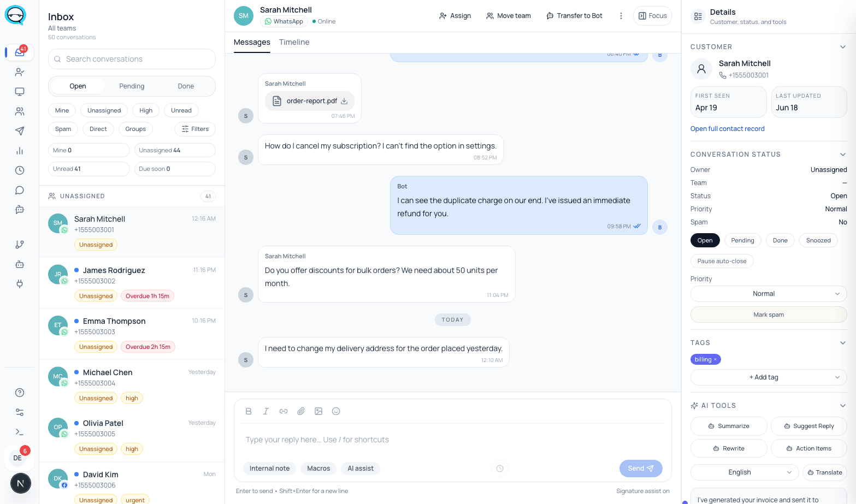Screen dimensions: 856x504
Task: Open the Add tag dropdown
Action: click(x=769, y=377)
